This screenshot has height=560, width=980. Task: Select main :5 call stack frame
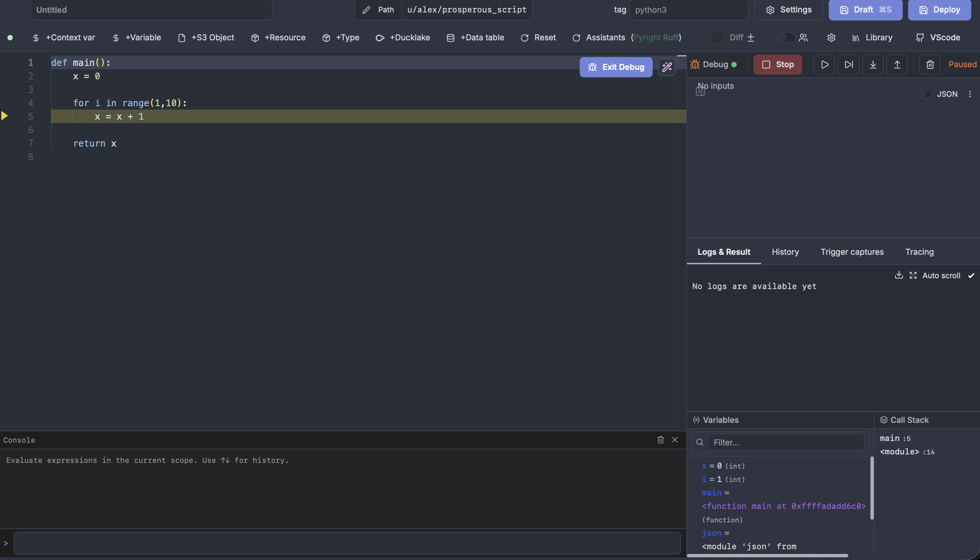pos(895,438)
